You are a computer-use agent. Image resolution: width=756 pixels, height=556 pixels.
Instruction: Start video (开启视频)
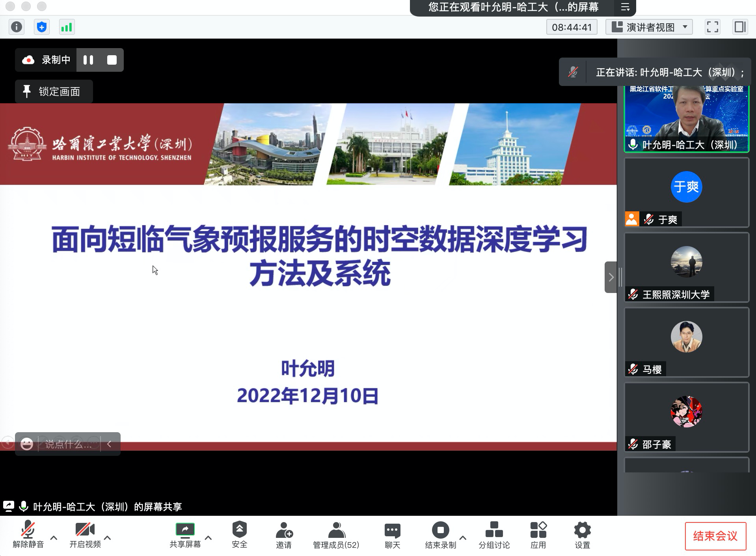pyautogui.click(x=85, y=535)
